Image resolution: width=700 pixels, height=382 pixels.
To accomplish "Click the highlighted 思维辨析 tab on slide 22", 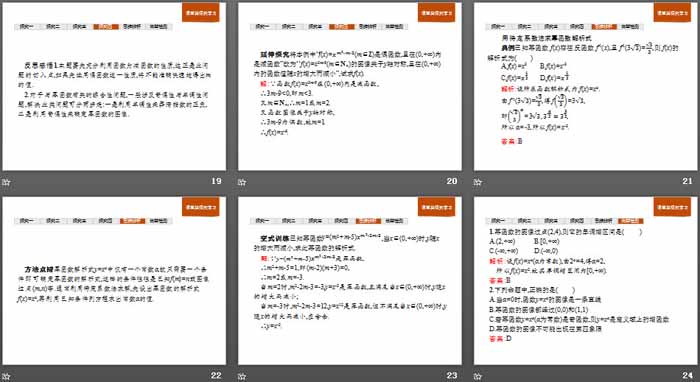I will (133, 221).
